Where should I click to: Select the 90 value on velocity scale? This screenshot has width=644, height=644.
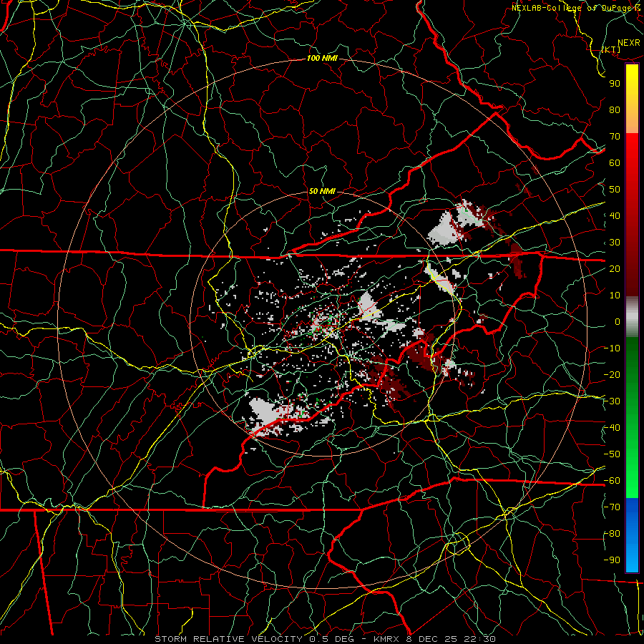[x=615, y=84]
